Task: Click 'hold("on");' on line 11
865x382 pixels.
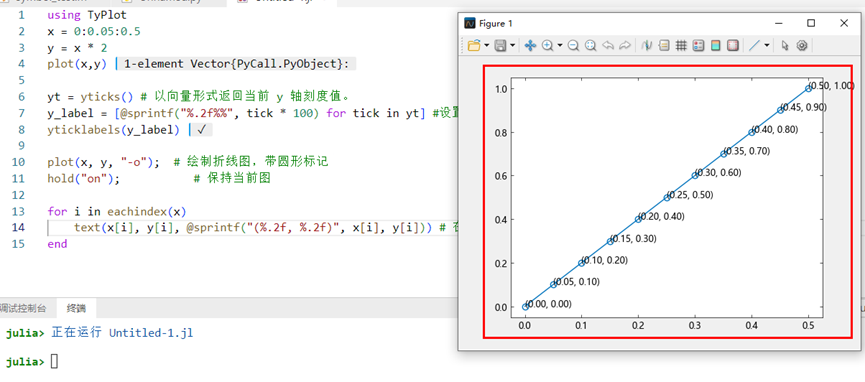Action: tap(84, 179)
